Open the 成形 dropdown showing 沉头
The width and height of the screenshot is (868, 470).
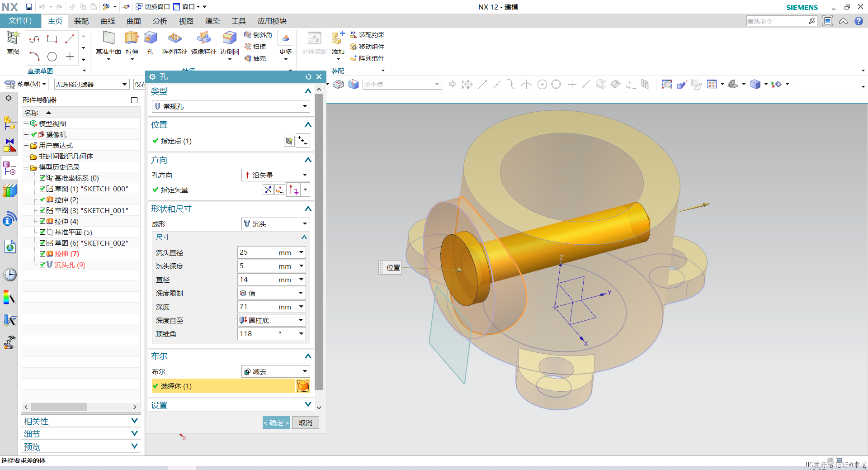tap(275, 224)
